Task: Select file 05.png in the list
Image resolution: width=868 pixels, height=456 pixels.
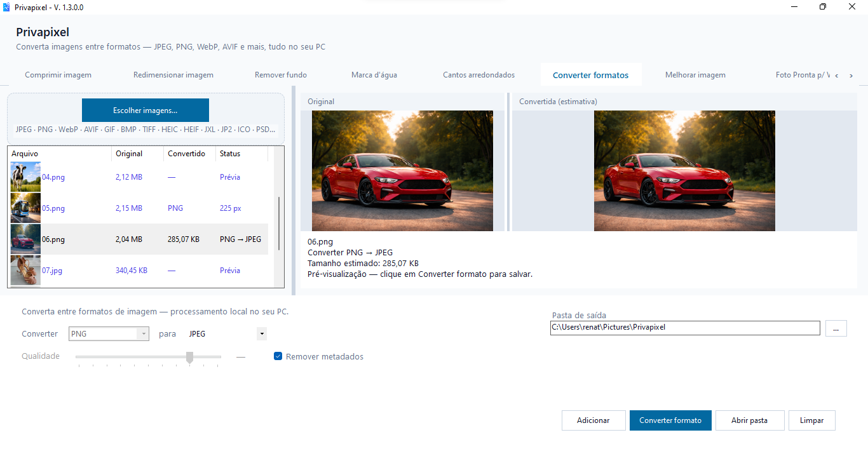Action: tap(139, 208)
